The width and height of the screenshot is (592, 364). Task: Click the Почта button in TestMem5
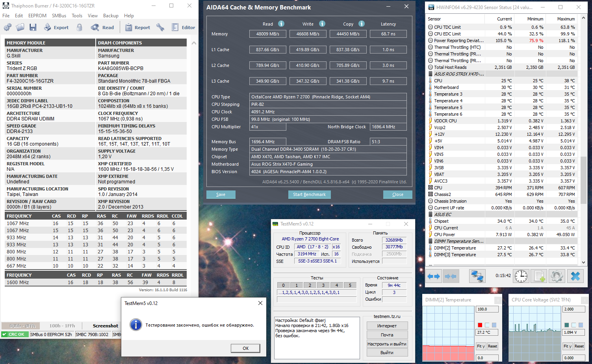coord(387,335)
